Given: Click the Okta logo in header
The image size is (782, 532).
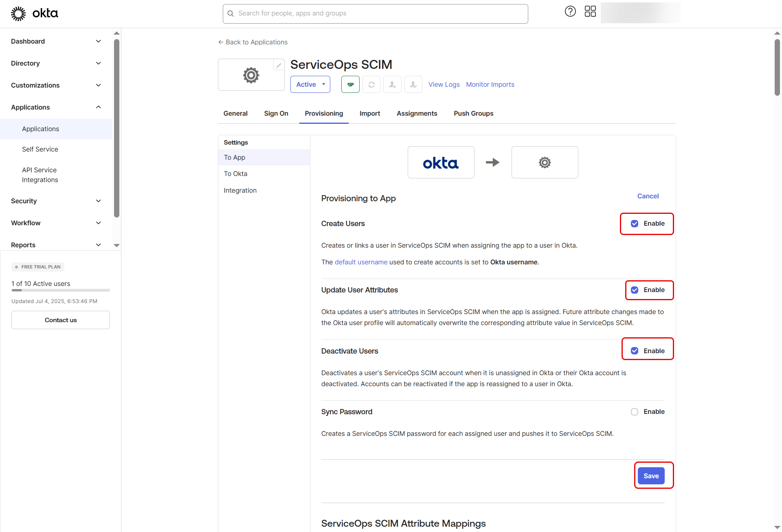Looking at the screenshot, I should 35,13.
